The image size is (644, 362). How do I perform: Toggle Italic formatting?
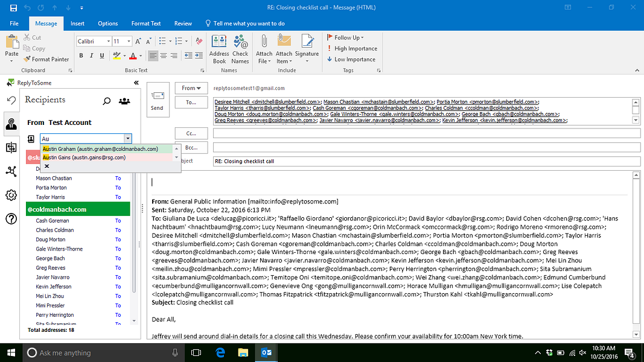[91, 56]
